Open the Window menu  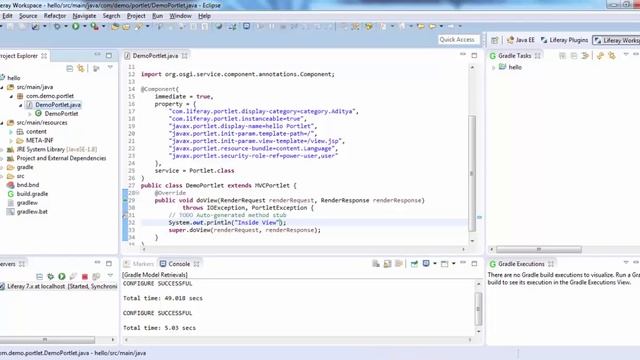(180, 16)
